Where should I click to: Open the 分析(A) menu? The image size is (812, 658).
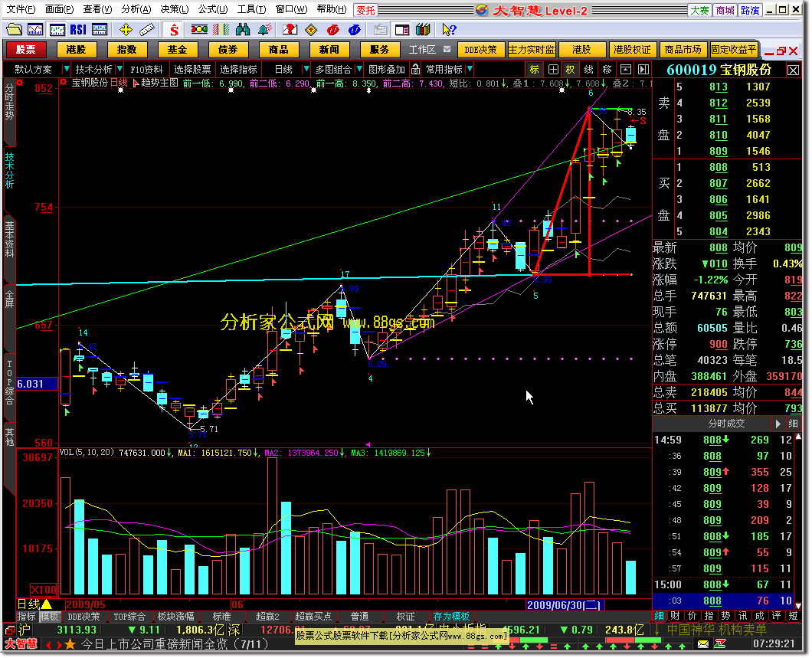(136, 9)
